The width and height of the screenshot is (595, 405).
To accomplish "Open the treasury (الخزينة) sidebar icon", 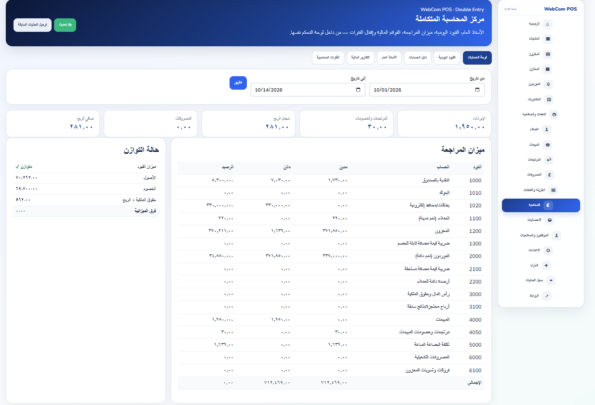I will point(553,190).
